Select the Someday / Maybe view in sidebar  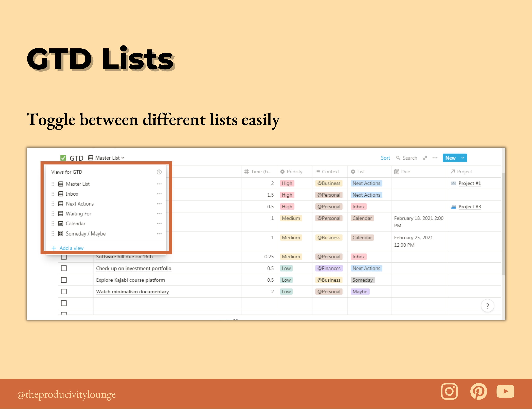(86, 234)
